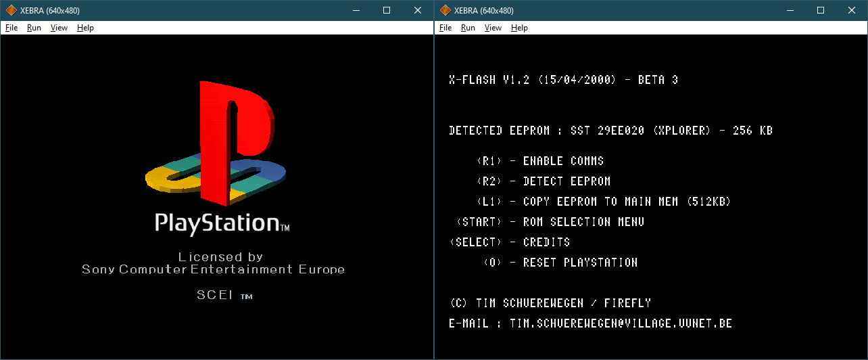Image resolution: width=868 pixels, height=360 pixels.
Task: Click '<O> - RESET PLAYSTATION' line
Action: pyautogui.click(x=560, y=263)
